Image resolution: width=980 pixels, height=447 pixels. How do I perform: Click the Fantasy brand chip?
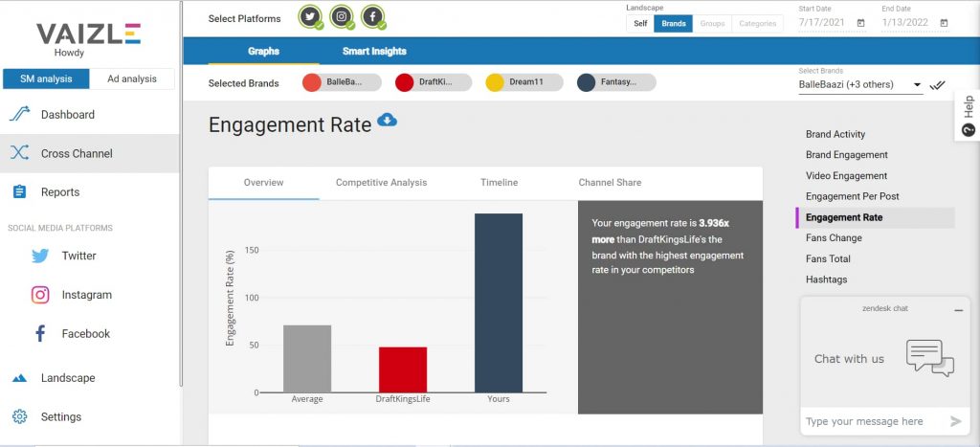tap(617, 82)
